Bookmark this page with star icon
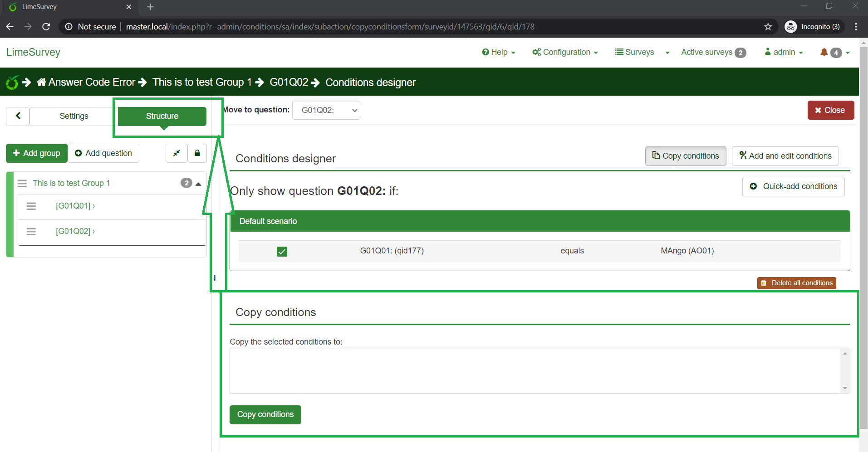The width and height of the screenshot is (868, 452). [x=768, y=27]
